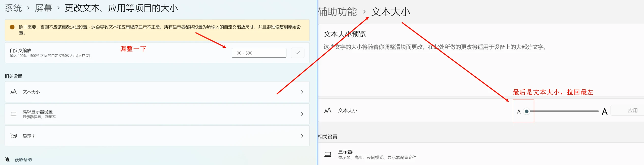
Task: Click 显示器信息, 刷新率 subtitle text
Action: tap(39, 117)
